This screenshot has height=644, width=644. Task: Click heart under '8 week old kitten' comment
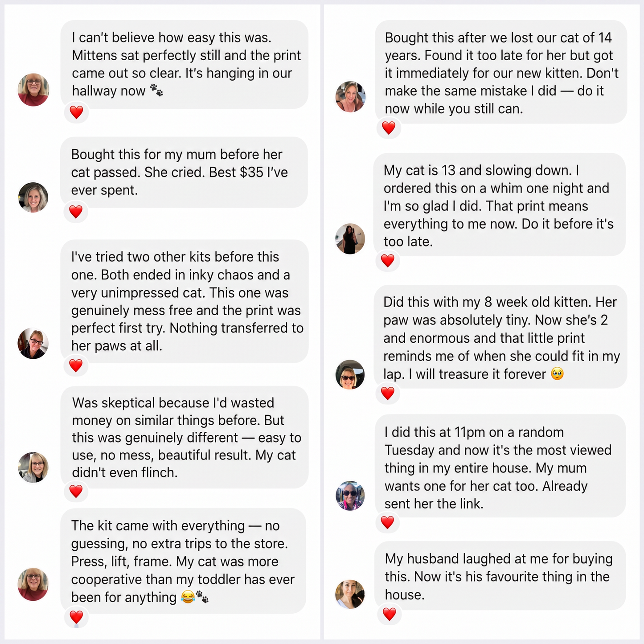tap(388, 394)
